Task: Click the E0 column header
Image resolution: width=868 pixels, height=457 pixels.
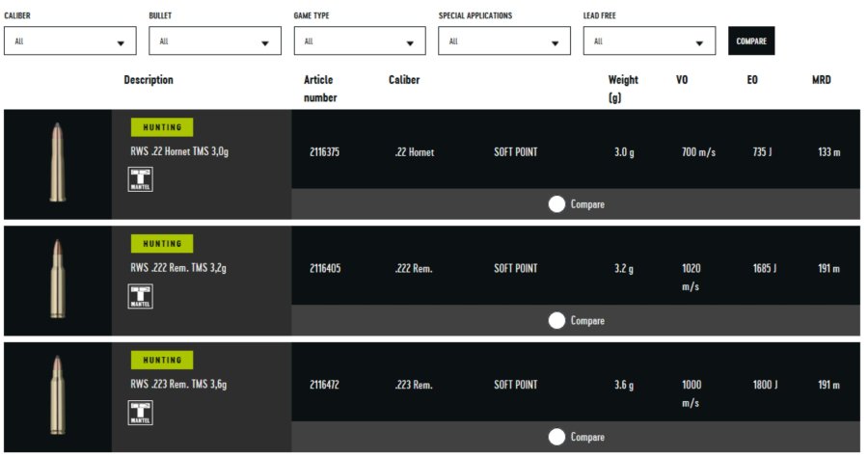Action: point(751,80)
